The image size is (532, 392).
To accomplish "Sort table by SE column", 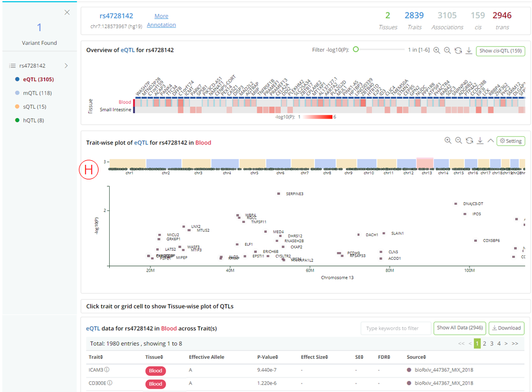I will pos(359,357).
